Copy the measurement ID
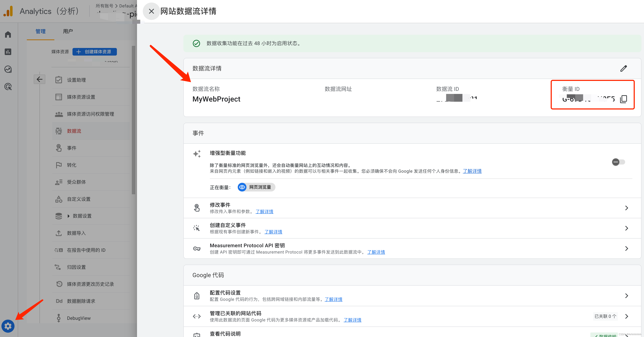Screen dimensions: 644x337 click(x=624, y=99)
